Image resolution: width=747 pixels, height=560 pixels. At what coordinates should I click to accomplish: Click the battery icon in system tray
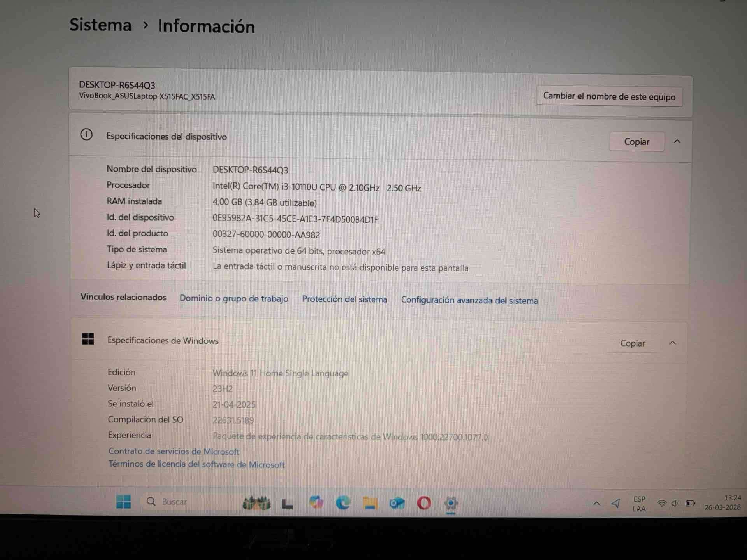(691, 503)
